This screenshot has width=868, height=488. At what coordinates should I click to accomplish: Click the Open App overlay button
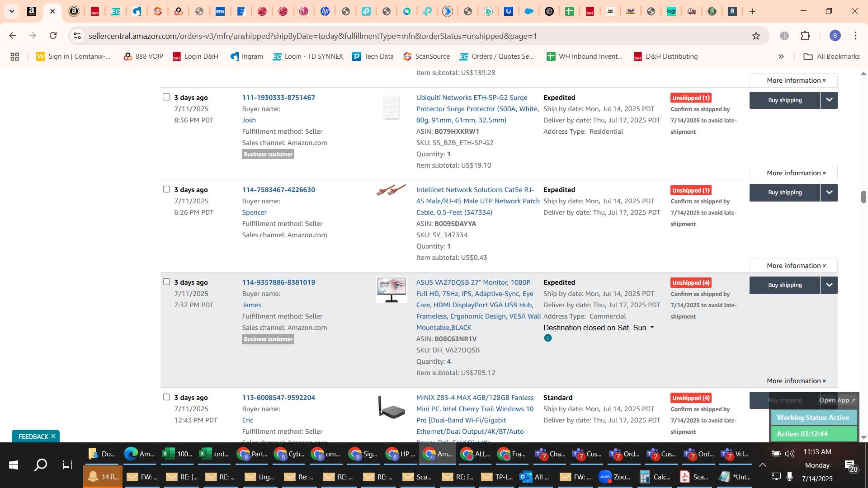click(837, 400)
